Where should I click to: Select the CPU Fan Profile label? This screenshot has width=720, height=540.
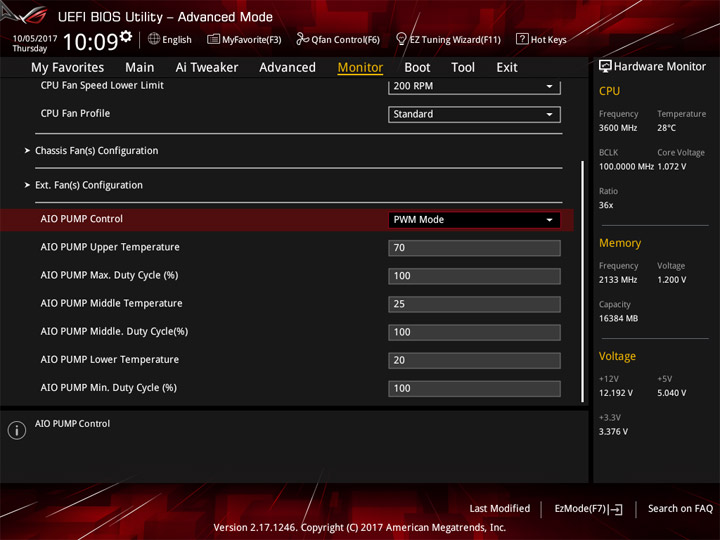pyautogui.click(x=75, y=113)
